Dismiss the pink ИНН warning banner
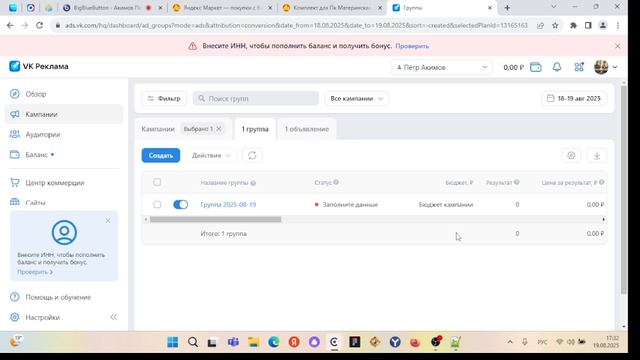 (x=618, y=46)
